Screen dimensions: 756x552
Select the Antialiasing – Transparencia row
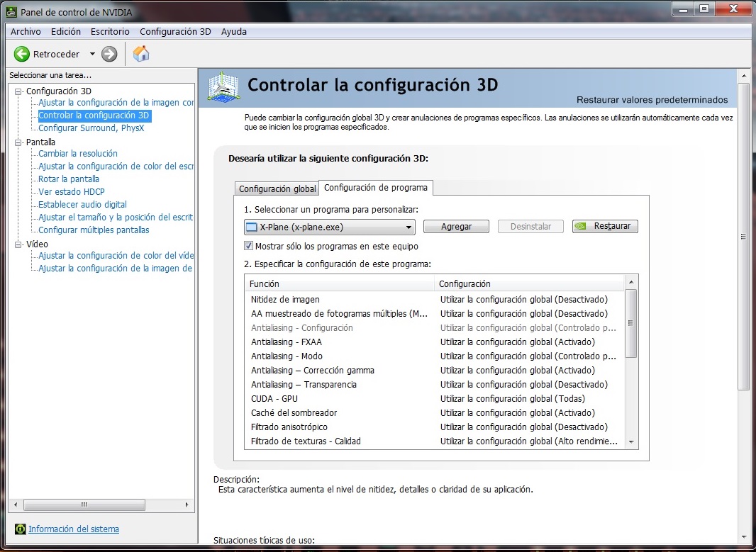click(x=435, y=384)
